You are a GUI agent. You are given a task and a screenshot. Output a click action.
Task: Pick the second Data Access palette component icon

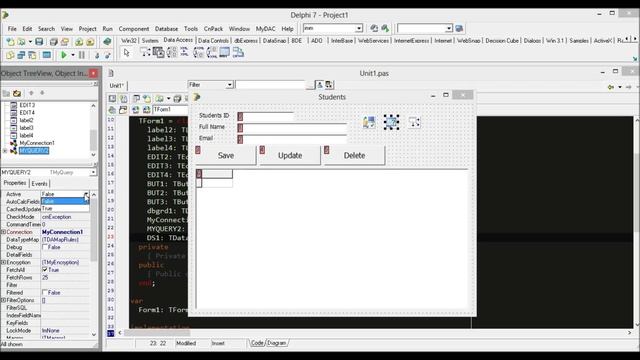pyautogui.click(x=158, y=52)
